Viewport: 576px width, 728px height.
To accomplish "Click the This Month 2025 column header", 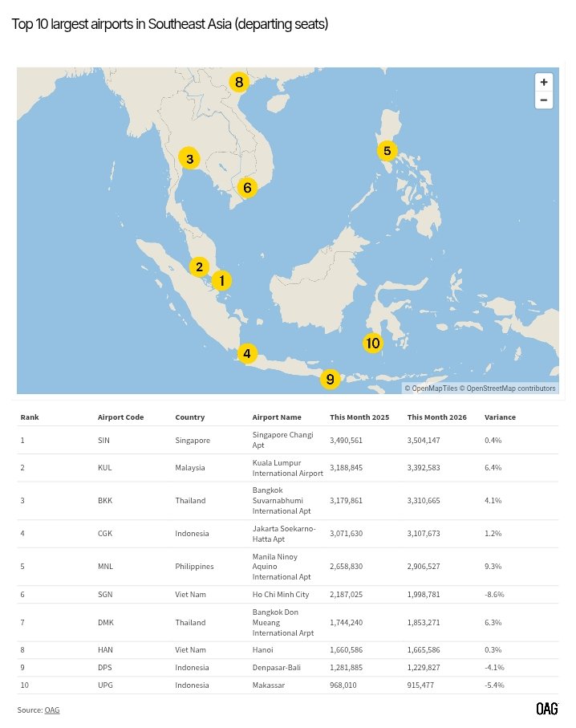I will pos(359,417).
